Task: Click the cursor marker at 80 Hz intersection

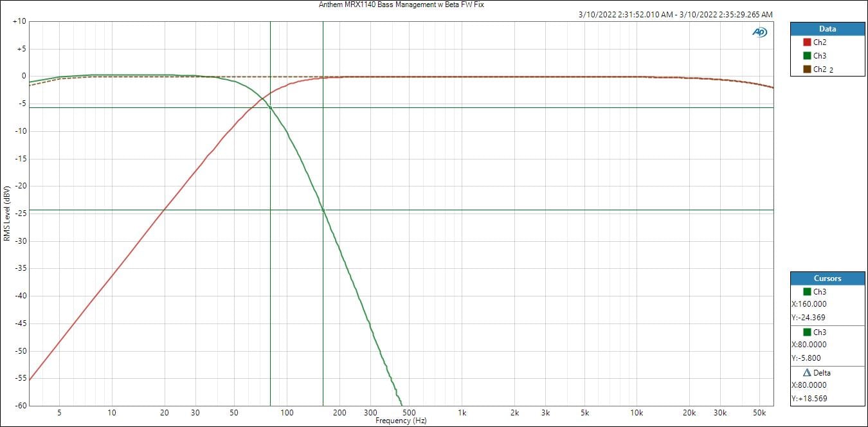Action: (270, 107)
